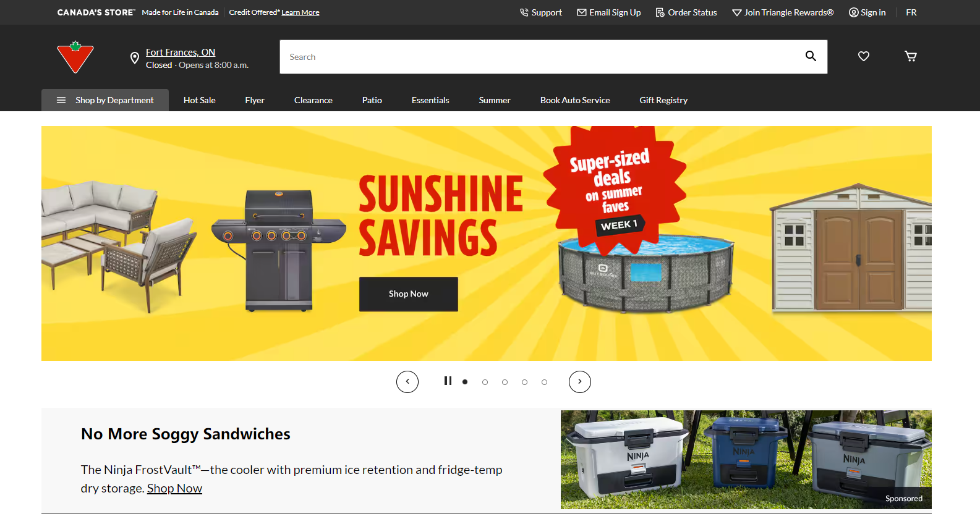Screen dimensions: 980x524
Task: Open the Fort Frances, ON store link
Action: click(x=181, y=53)
